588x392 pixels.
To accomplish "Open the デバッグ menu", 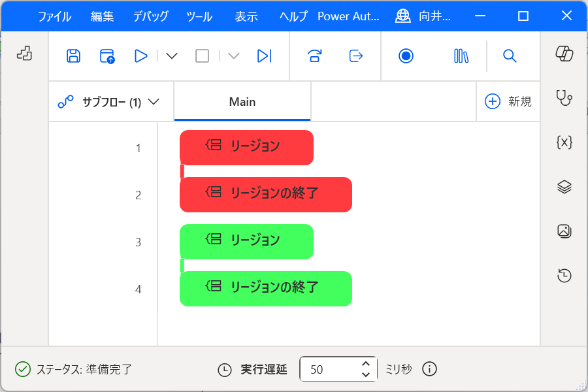I will [x=151, y=16].
